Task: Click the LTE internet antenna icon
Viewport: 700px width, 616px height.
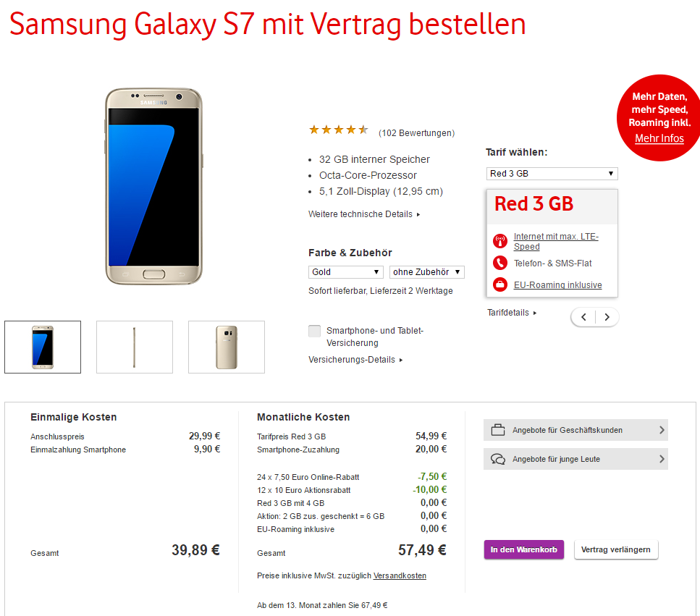Action: [500, 241]
